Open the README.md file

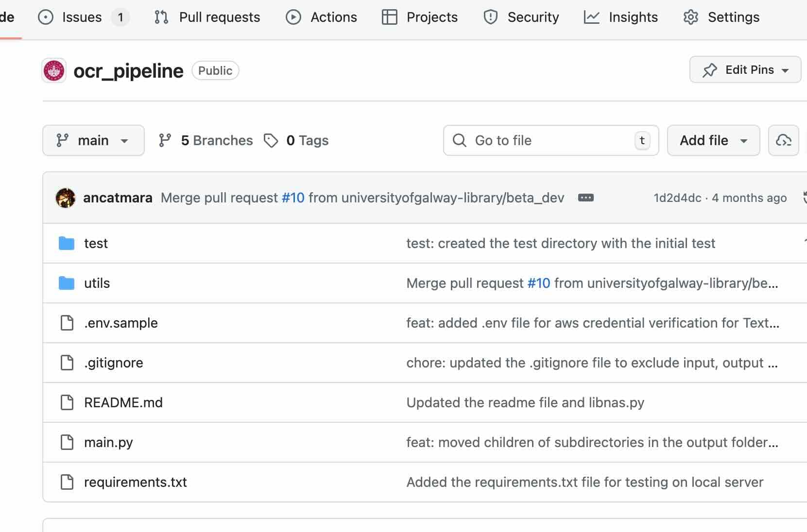pyautogui.click(x=123, y=403)
